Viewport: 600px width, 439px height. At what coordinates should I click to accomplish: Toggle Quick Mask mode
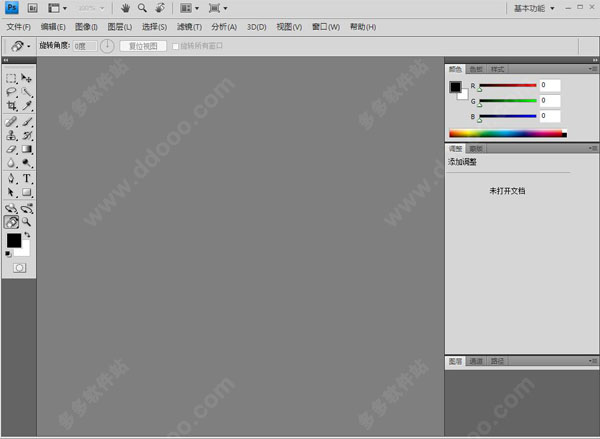coord(20,268)
